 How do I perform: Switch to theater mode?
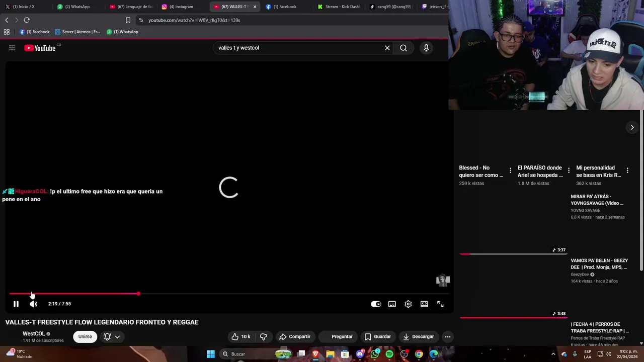424,304
